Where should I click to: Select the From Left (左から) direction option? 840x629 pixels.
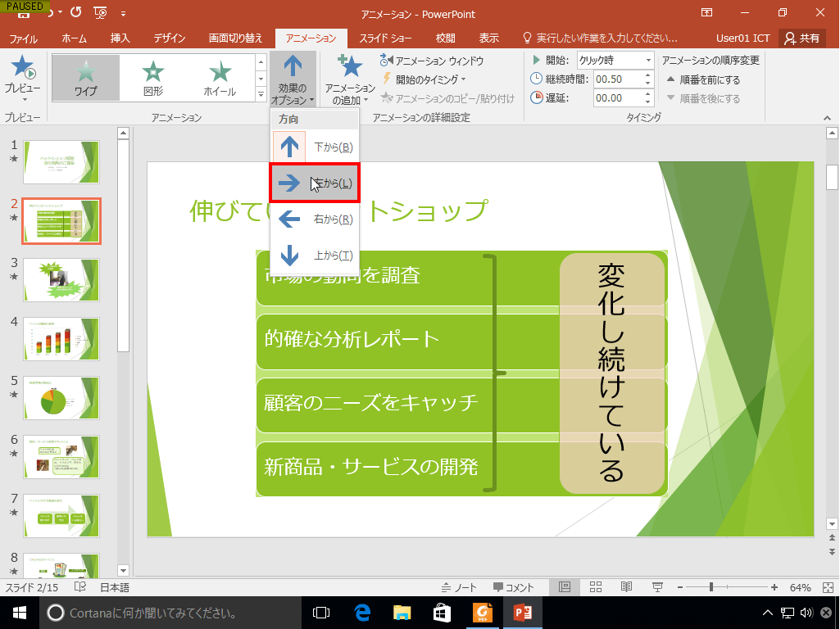click(x=315, y=182)
